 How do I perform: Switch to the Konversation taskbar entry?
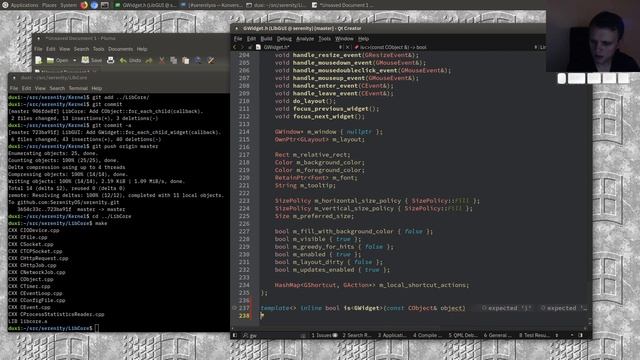click(211, 5)
